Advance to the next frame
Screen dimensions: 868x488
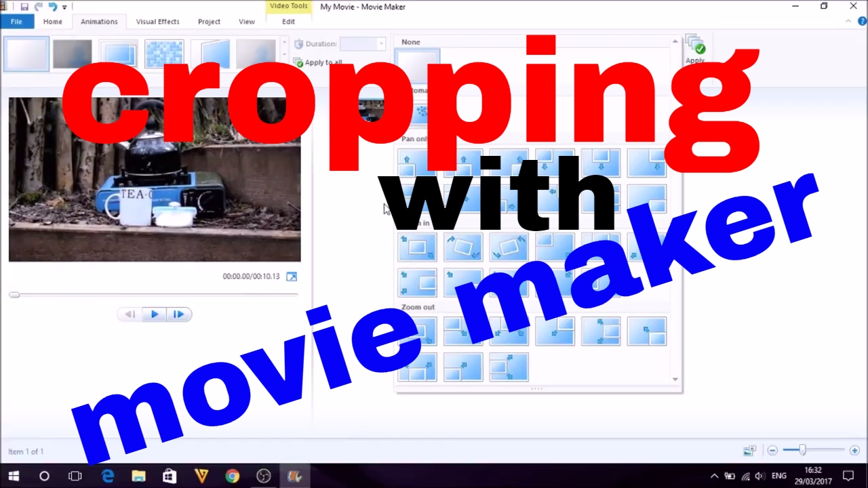(x=179, y=314)
